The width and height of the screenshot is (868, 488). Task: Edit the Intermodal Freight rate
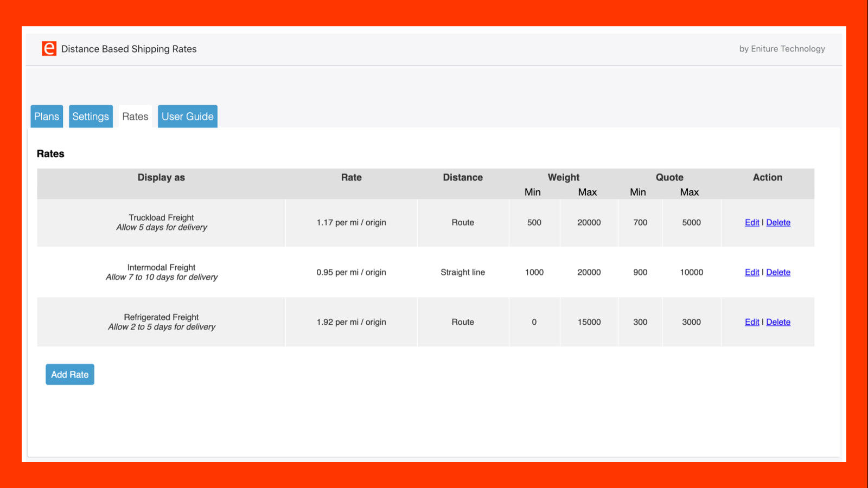(751, 272)
